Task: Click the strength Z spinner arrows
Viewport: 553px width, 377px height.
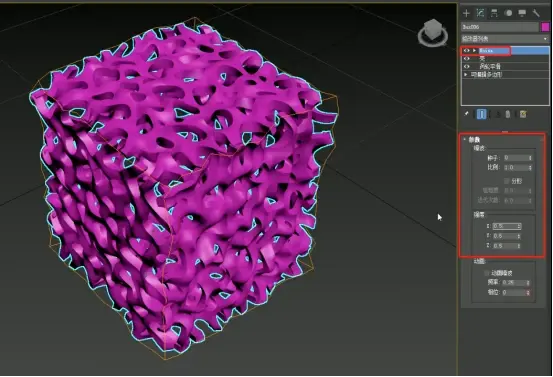Action: coord(519,246)
